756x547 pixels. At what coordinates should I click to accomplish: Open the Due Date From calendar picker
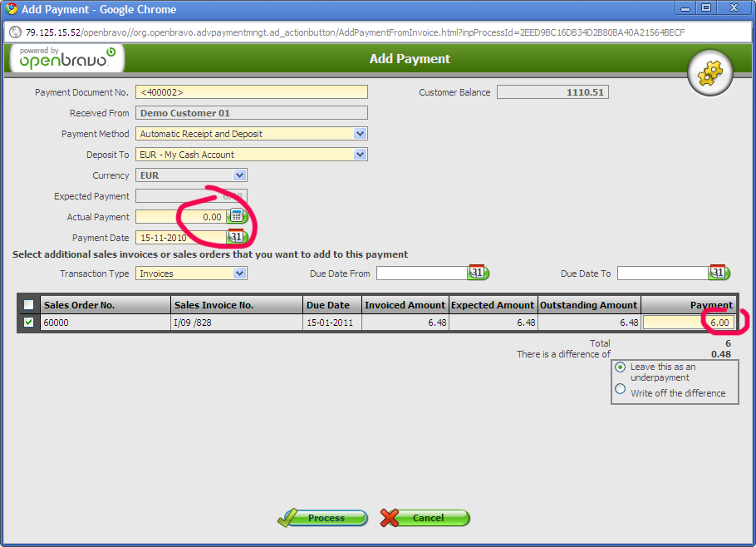click(478, 273)
